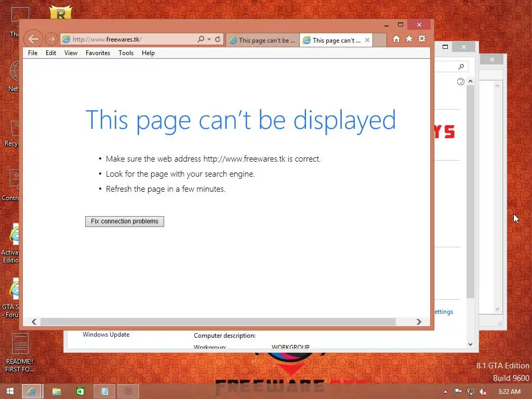Show hidden tray icons arrow
This screenshot has width=532, height=399.
[x=445, y=392]
